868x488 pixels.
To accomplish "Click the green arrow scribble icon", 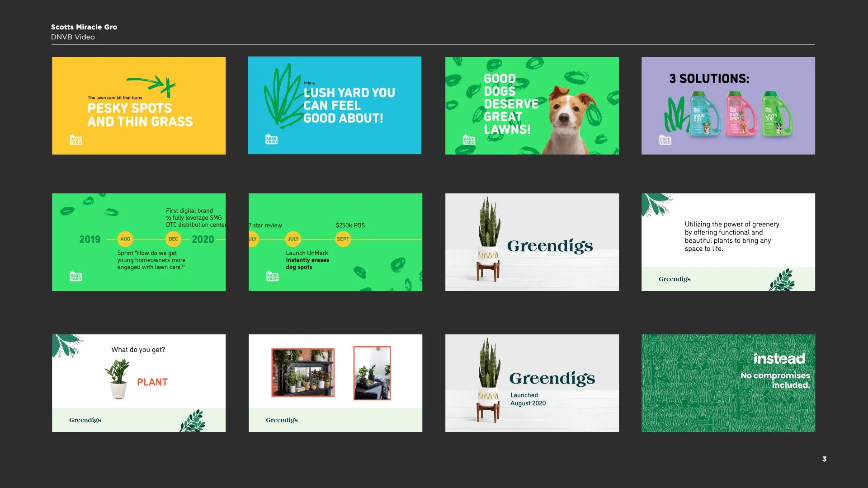I will (152, 85).
